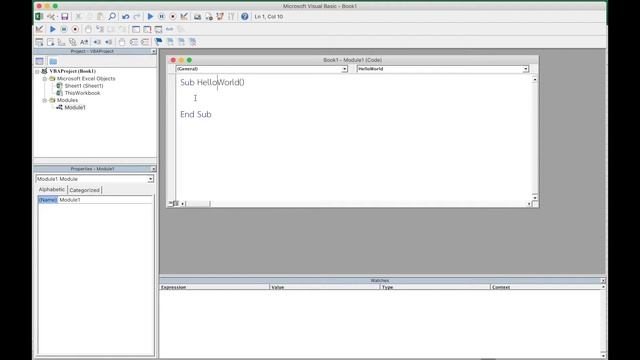This screenshot has width=640, height=360.
Task: Close the Project - VBAProject panel
Action: click(153, 51)
